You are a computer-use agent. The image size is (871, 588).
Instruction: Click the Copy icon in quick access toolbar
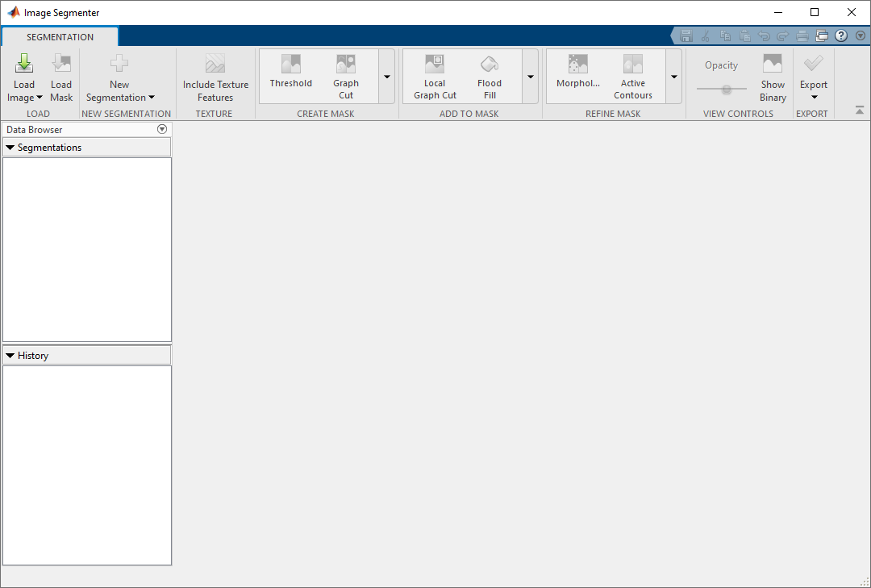725,36
